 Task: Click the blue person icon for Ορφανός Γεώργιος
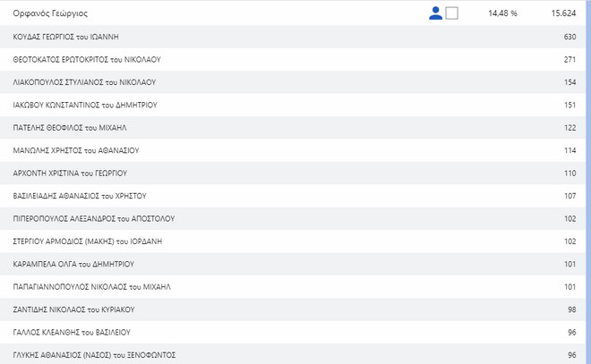[x=436, y=13]
